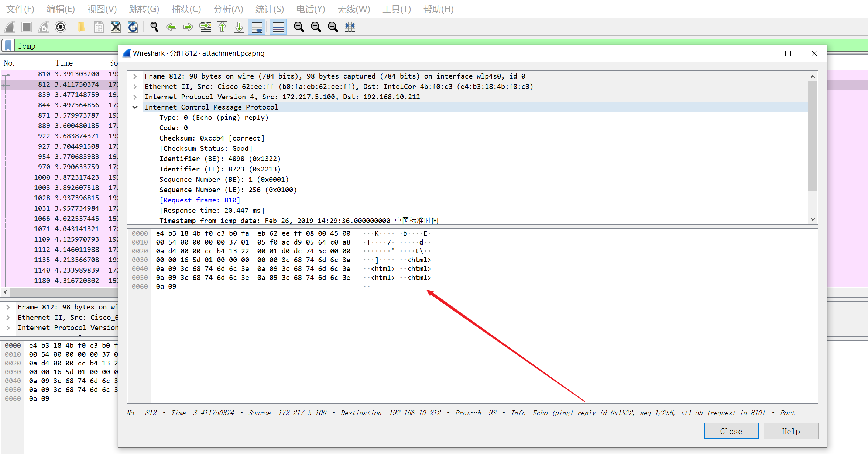Sort by No. column header
This screenshot has height=454, width=868.
(27, 63)
